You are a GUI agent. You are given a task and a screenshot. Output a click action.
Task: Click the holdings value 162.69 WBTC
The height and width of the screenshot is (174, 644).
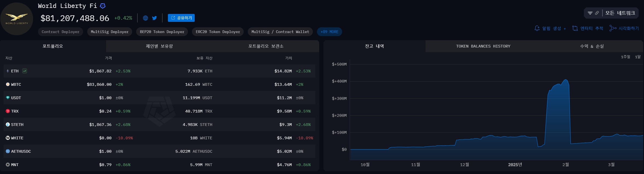(199, 84)
